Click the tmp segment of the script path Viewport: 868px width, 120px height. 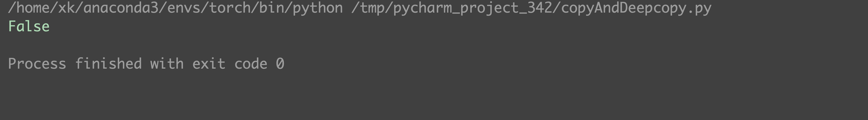(372, 8)
